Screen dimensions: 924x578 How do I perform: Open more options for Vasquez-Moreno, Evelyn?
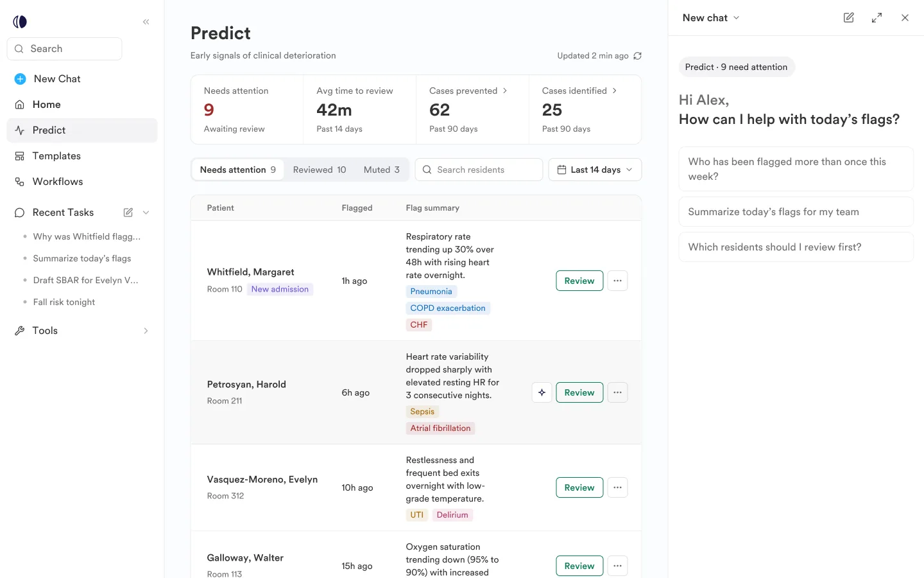tap(617, 487)
